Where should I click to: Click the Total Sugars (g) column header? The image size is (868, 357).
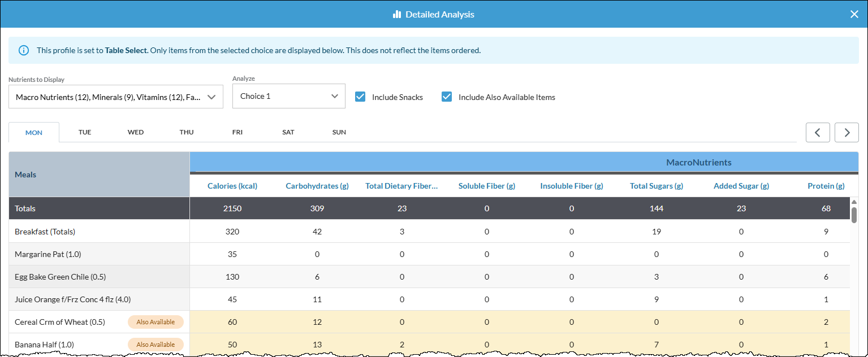657,186
